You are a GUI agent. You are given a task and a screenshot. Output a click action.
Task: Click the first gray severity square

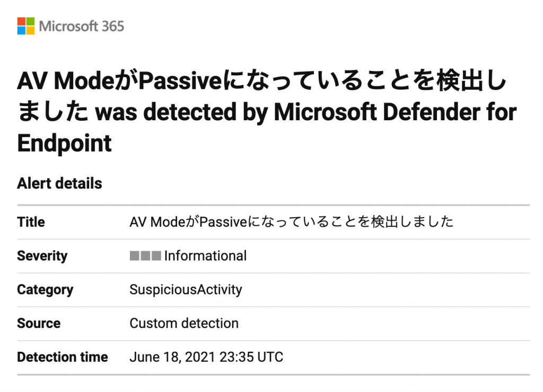coord(134,256)
